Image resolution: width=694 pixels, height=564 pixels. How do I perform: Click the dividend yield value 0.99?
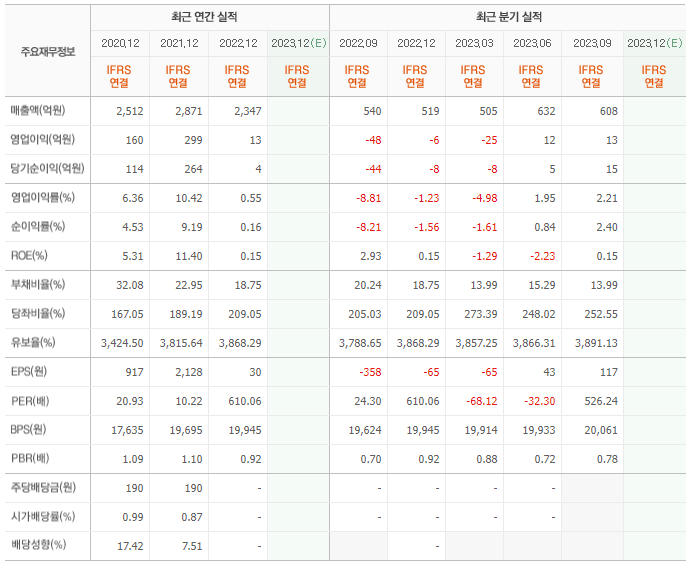[133, 517]
